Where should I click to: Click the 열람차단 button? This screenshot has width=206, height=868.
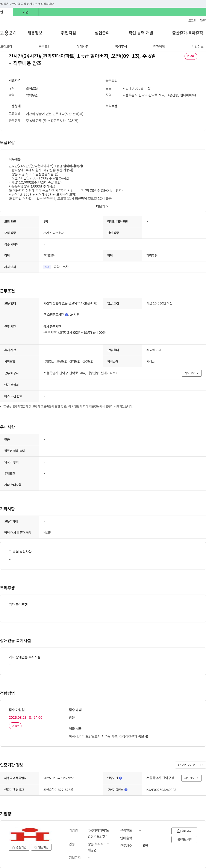point(41,847)
